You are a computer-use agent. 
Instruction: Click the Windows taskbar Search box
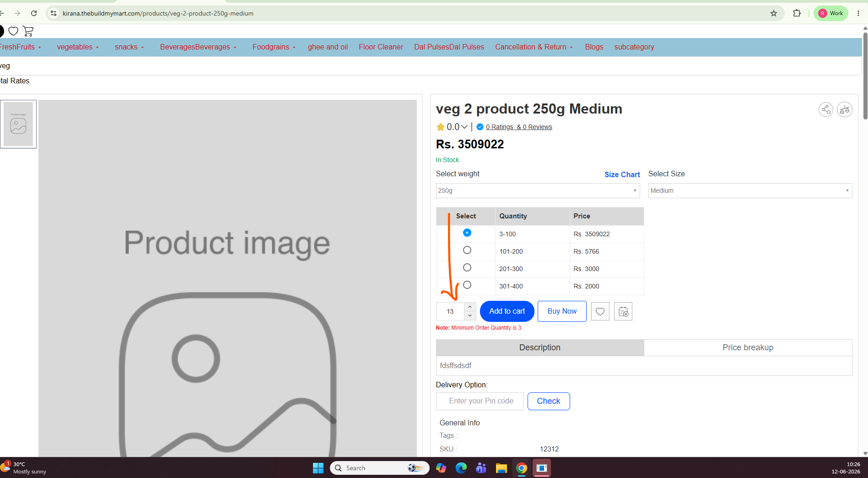(x=380, y=468)
